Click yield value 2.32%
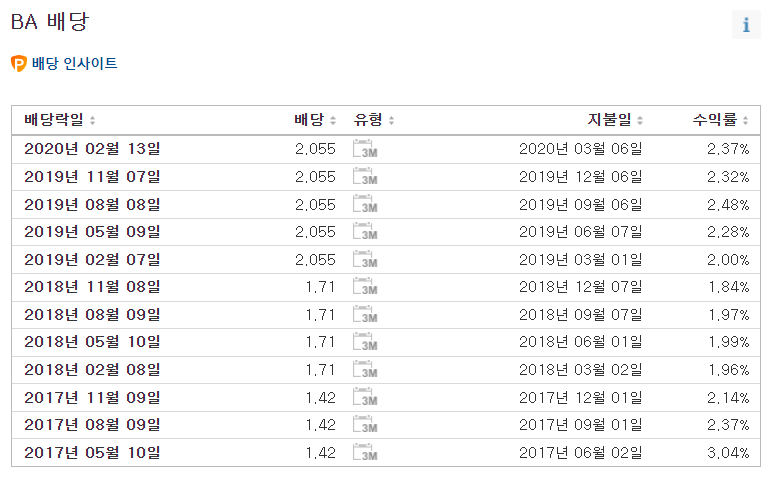This screenshot has width=770, height=479. pos(728,176)
